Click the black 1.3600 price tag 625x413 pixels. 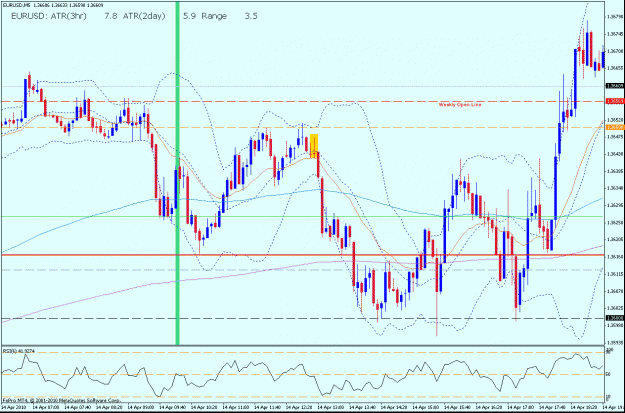[613, 318]
